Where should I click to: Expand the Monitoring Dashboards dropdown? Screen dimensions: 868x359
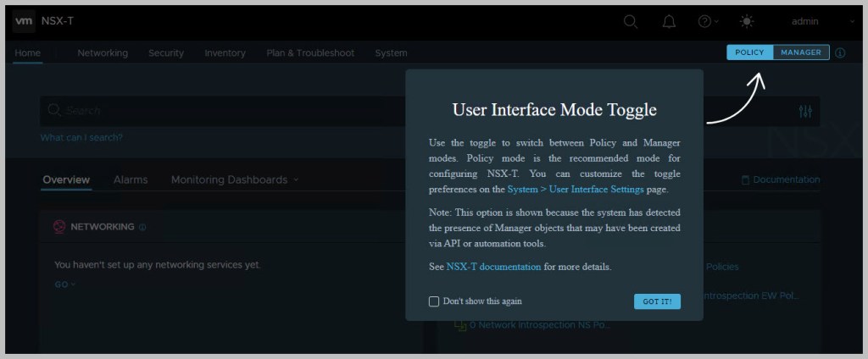[x=235, y=179]
